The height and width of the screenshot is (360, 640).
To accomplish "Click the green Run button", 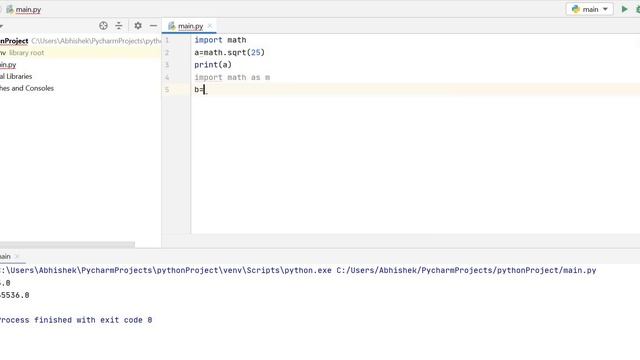I will tap(624, 9).
